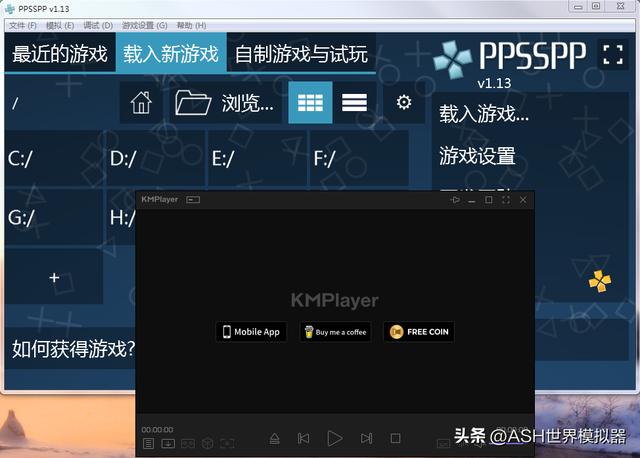
Task: Toggle KMPlayer fullscreen icon
Action: click(506, 200)
